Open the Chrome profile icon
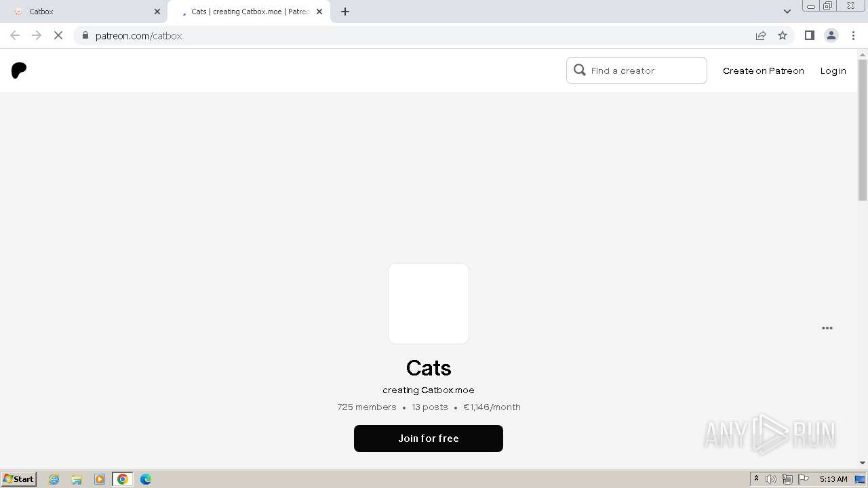Viewport: 868px width, 488px height. pyautogui.click(x=831, y=36)
